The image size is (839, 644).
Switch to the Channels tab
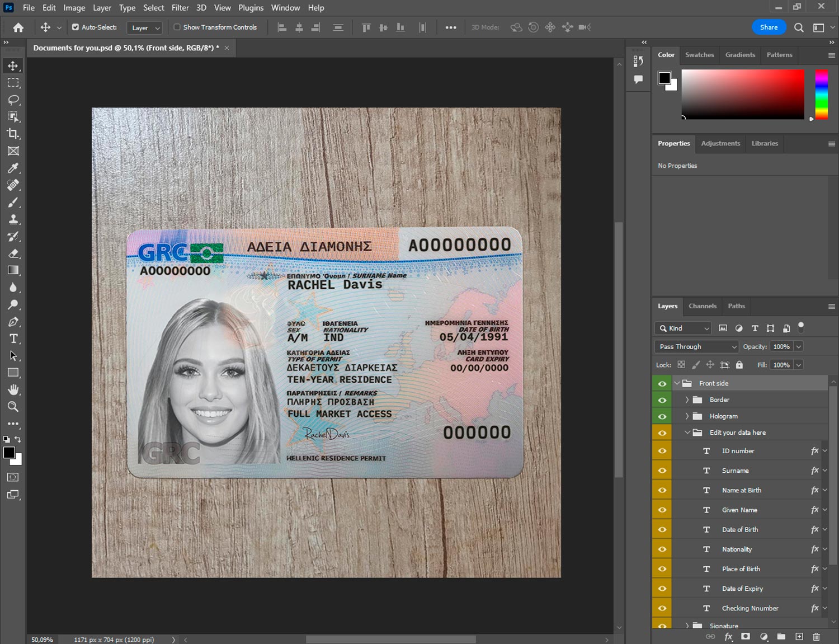pos(703,306)
